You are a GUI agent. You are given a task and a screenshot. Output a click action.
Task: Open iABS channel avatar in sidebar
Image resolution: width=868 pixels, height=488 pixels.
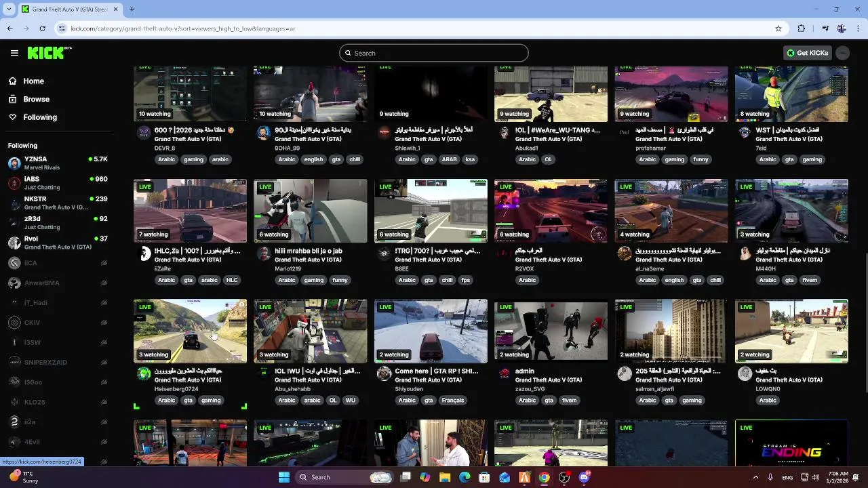pyautogui.click(x=14, y=183)
